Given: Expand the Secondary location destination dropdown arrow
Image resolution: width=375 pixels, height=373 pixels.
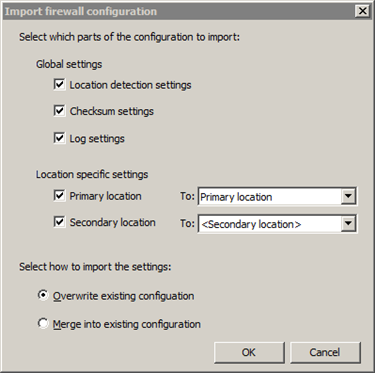Looking at the screenshot, I should click(x=348, y=224).
